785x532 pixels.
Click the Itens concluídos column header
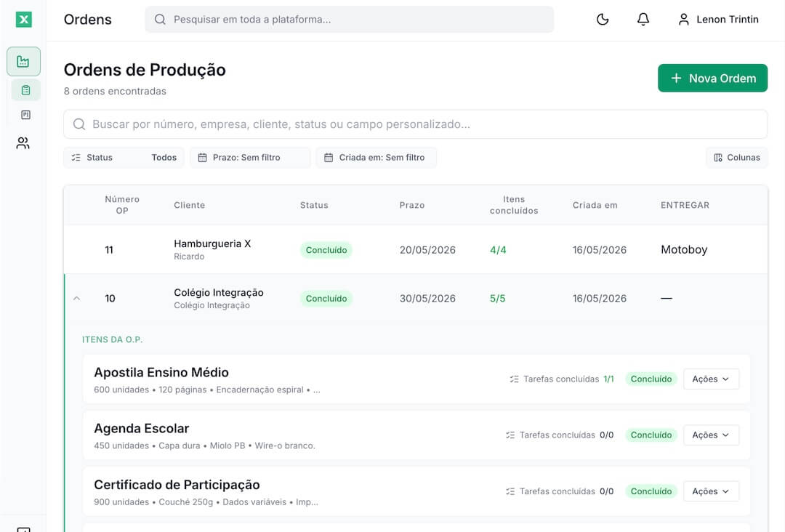(x=514, y=205)
